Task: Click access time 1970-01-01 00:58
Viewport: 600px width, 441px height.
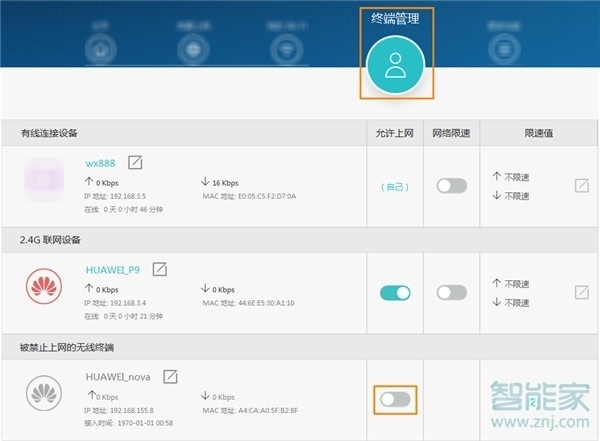Action: point(145,423)
